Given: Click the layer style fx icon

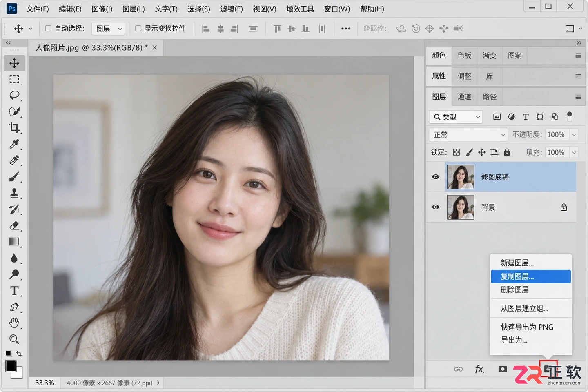Looking at the screenshot, I should [x=479, y=369].
